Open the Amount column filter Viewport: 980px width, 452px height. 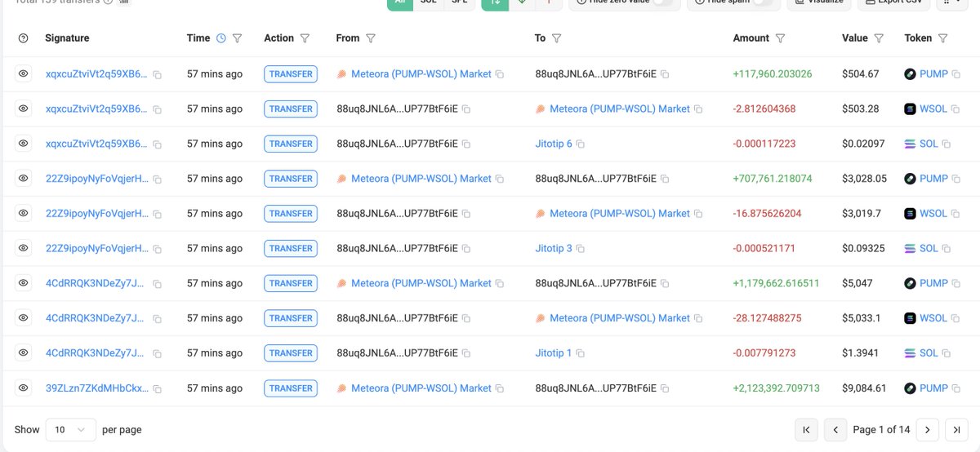(781, 38)
